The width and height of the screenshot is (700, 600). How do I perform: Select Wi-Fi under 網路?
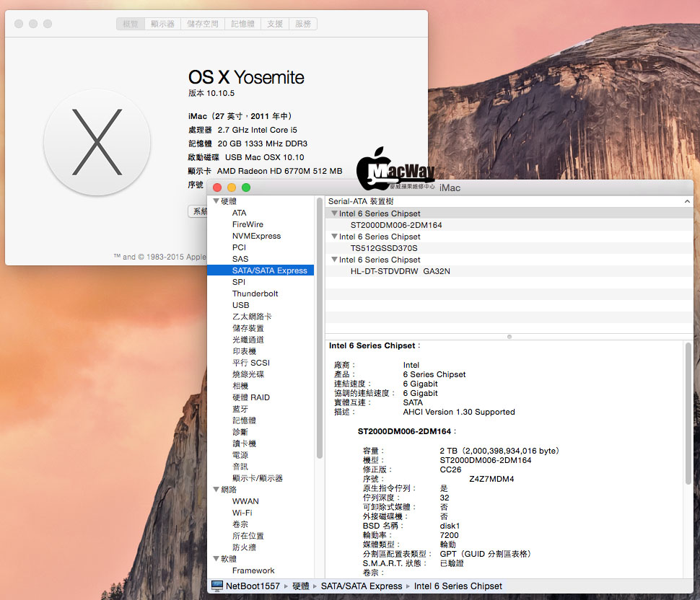[242, 513]
